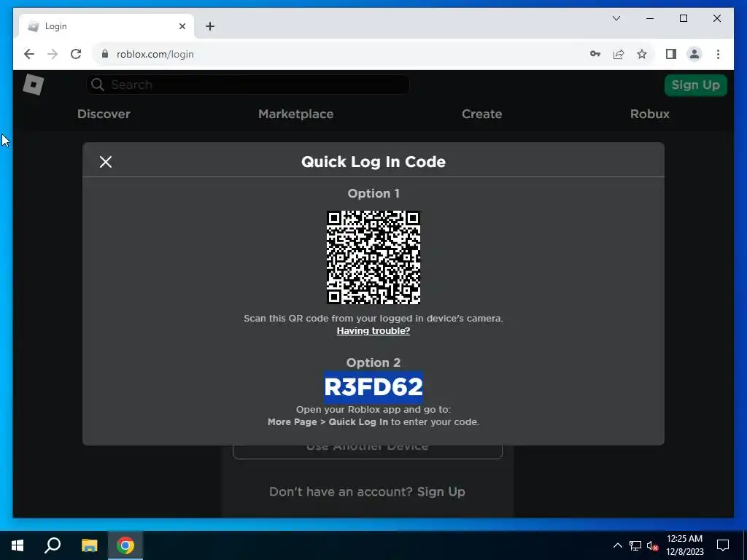Open Chrome three-dot menu

coord(718,54)
